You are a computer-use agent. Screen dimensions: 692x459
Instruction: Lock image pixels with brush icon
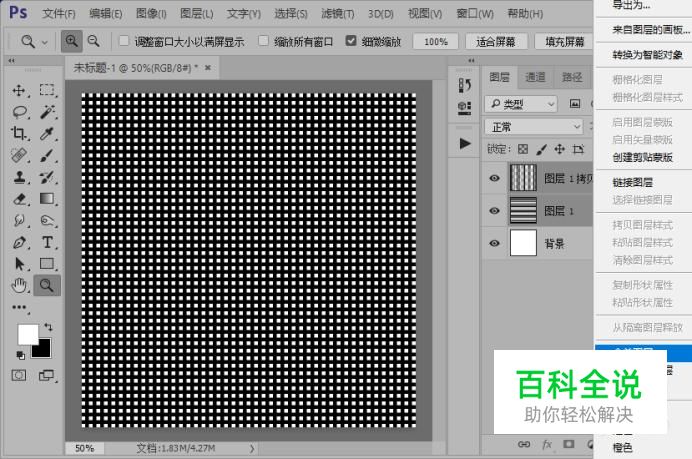[542, 149]
